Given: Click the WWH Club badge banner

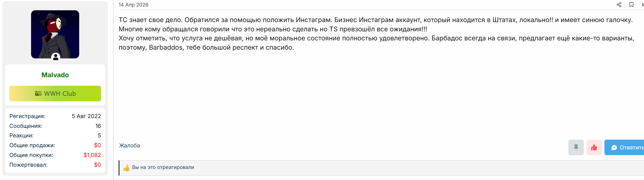Looking at the screenshot, I should [55, 94].
